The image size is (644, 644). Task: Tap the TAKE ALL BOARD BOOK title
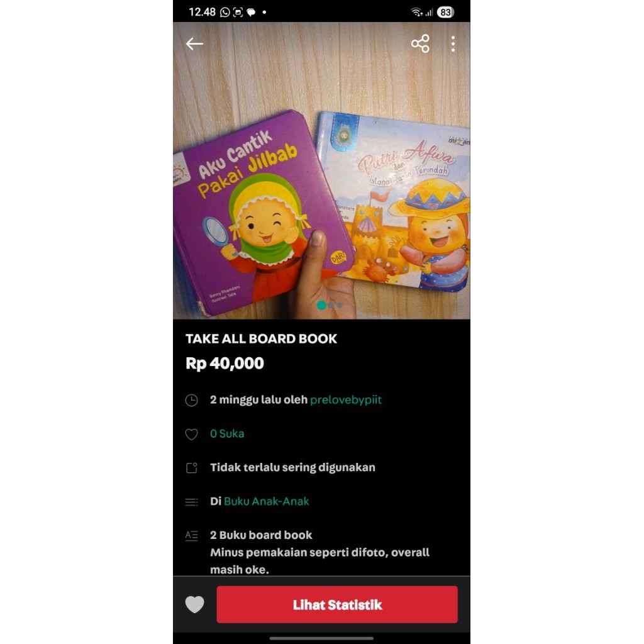(261, 339)
